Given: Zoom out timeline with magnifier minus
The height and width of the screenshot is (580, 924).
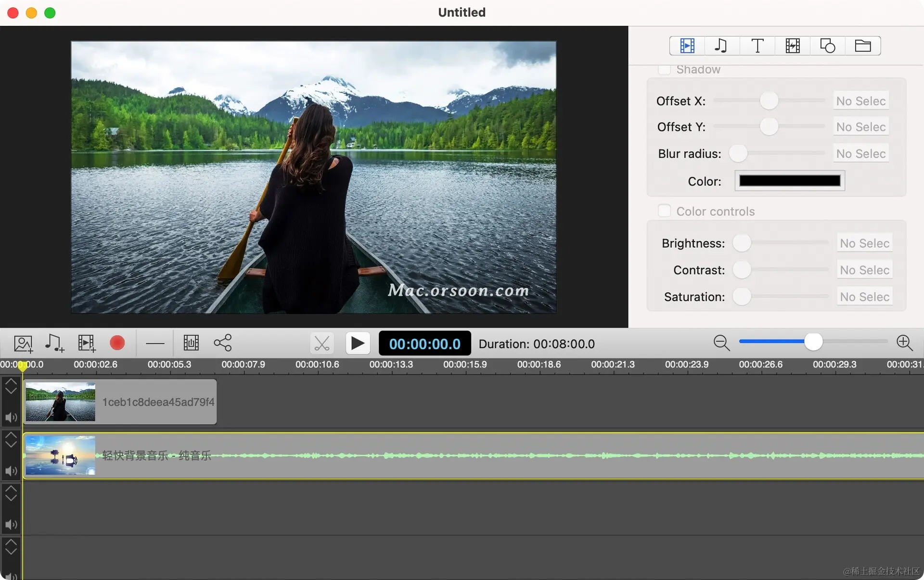Looking at the screenshot, I should point(721,343).
